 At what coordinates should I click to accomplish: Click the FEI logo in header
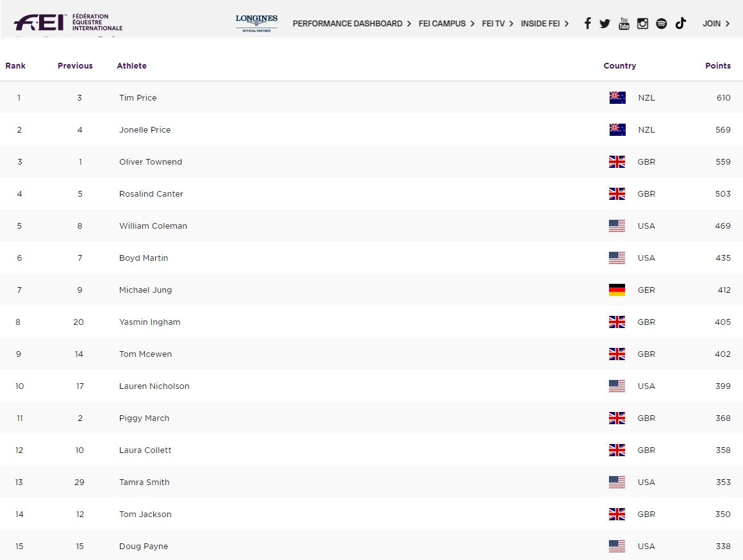(x=68, y=22)
